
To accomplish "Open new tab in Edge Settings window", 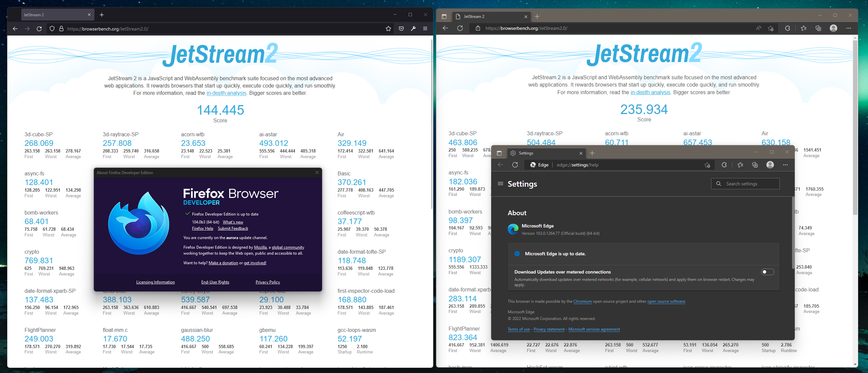I will click(x=592, y=153).
